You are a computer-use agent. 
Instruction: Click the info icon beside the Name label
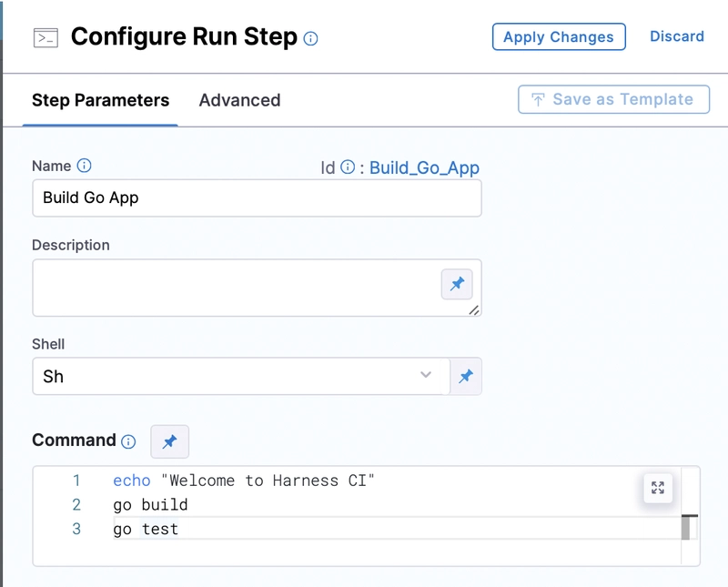pyautogui.click(x=85, y=166)
